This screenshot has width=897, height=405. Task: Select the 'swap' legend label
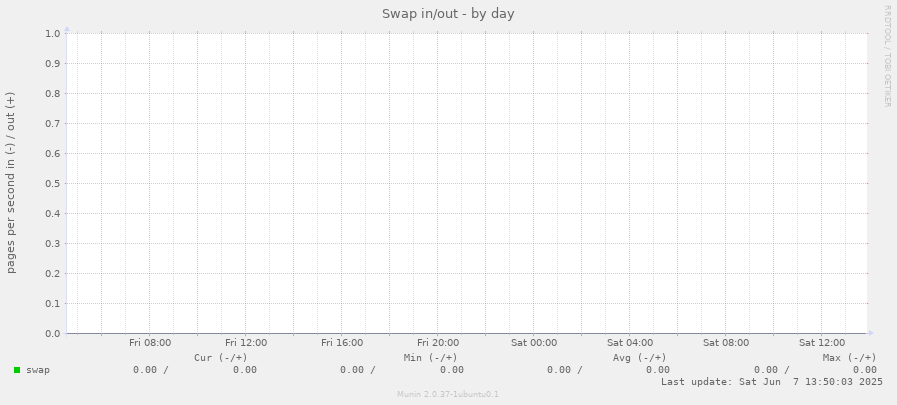coord(38,370)
